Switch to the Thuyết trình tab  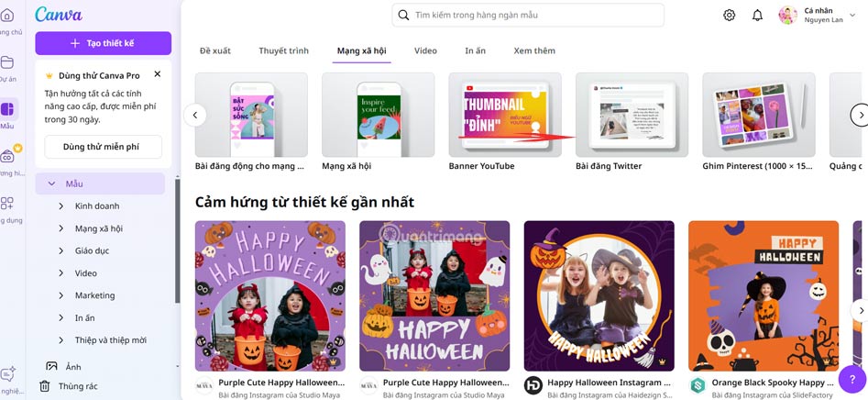[283, 51]
